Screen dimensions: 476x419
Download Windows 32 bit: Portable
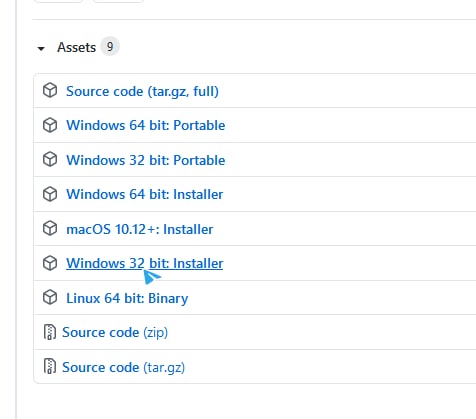[146, 160]
